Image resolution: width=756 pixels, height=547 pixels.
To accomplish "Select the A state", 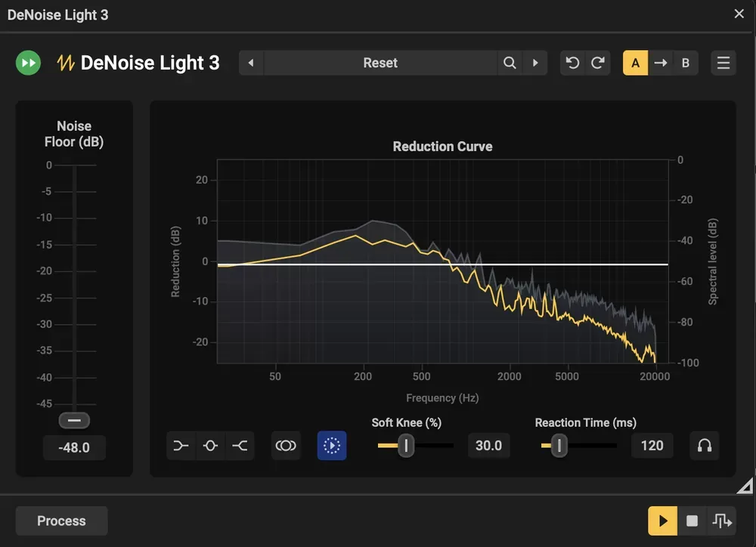I will (x=636, y=63).
